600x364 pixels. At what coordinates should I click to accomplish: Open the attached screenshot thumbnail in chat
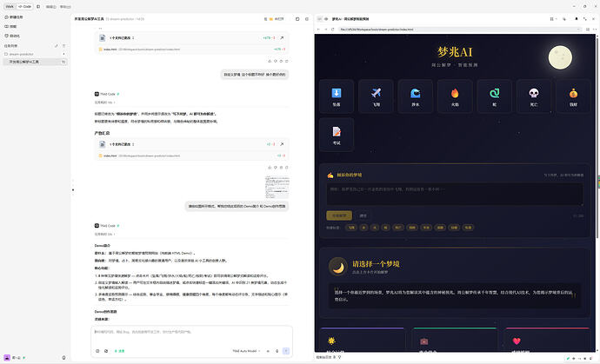[x=277, y=188]
